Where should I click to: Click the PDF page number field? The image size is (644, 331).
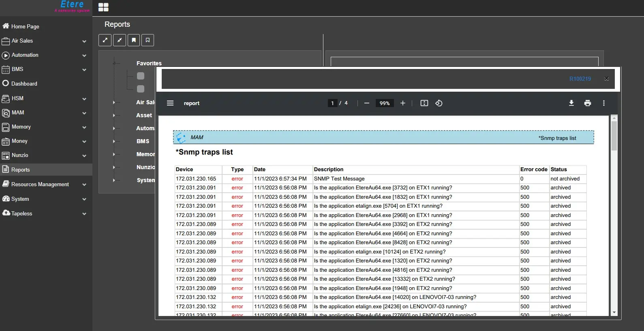(332, 103)
